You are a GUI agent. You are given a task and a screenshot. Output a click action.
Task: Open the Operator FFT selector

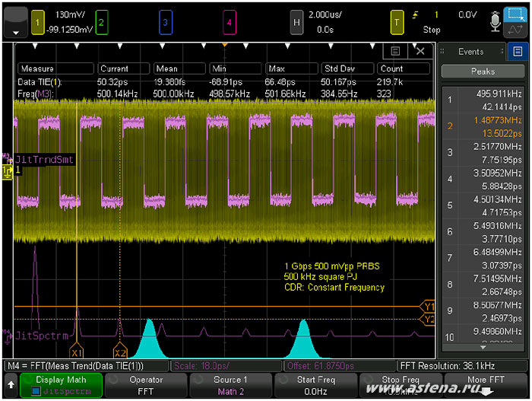146,385
